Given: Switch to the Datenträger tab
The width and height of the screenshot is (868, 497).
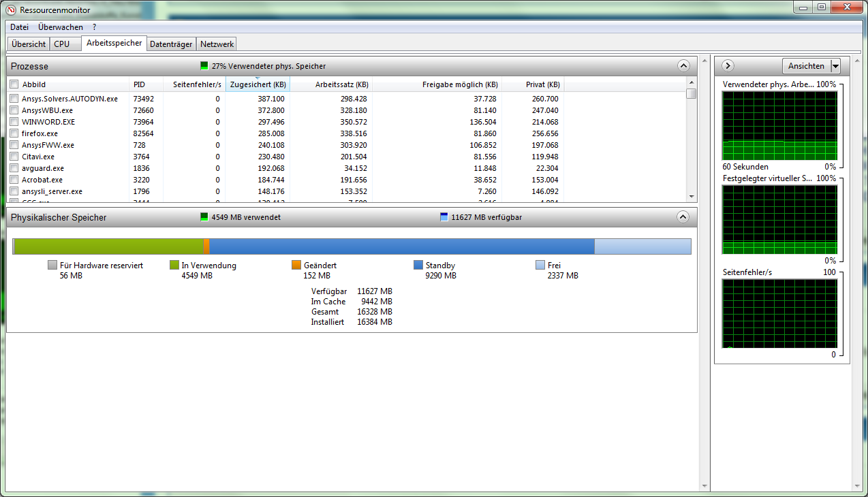Looking at the screenshot, I should pos(172,44).
